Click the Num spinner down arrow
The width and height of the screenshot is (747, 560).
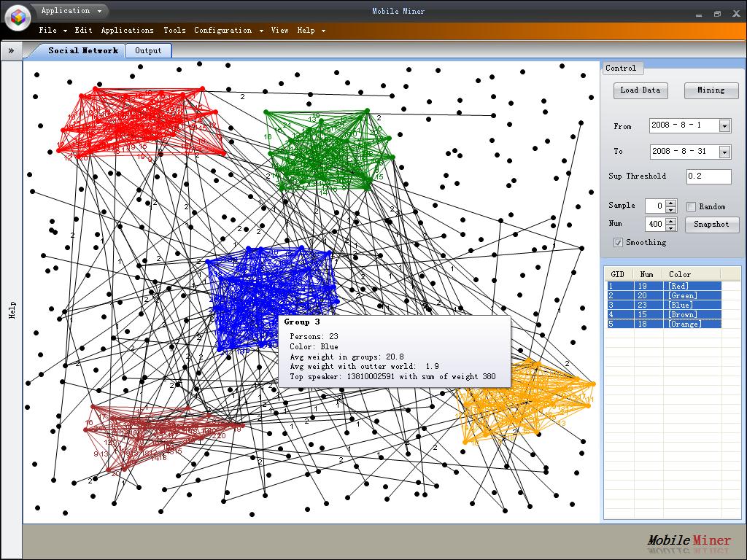[x=671, y=228]
